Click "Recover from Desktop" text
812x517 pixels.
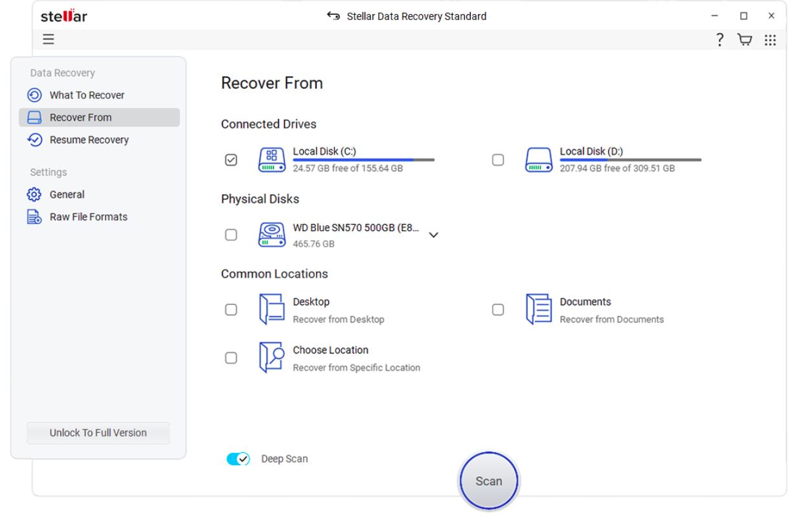[x=339, y=320]
